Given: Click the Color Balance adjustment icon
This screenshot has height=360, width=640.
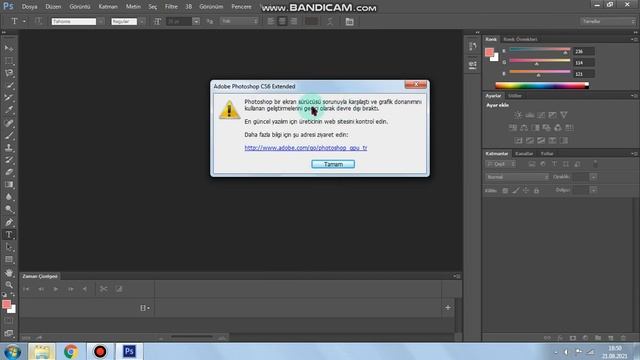Looking at the screenshot, I should click(524, 128).
